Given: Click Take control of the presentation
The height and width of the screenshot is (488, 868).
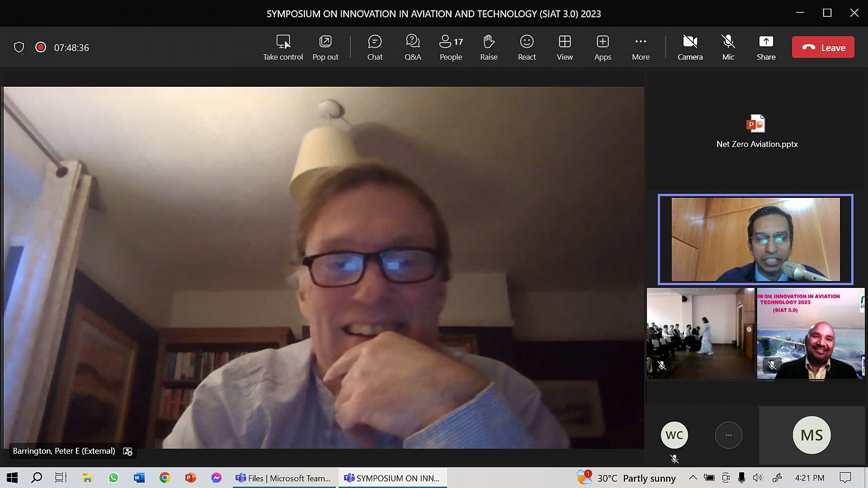Looking at the screenshot, I should [283, 47].
